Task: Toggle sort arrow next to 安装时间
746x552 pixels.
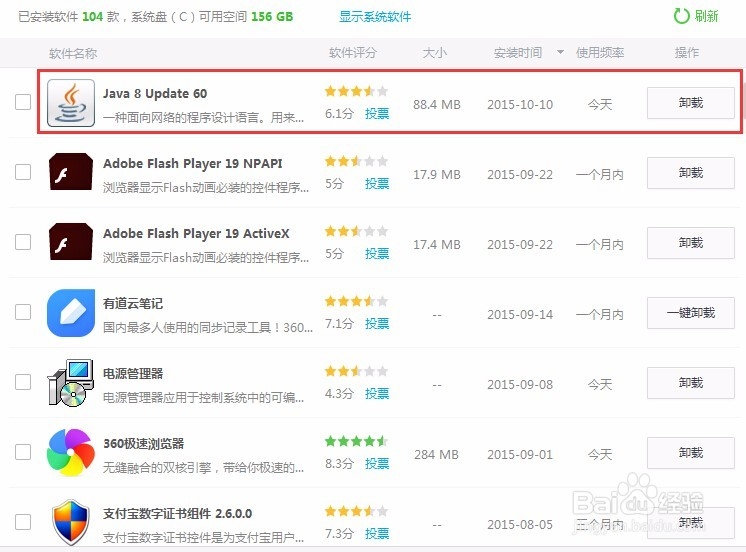Action: (x=560, y=52)
